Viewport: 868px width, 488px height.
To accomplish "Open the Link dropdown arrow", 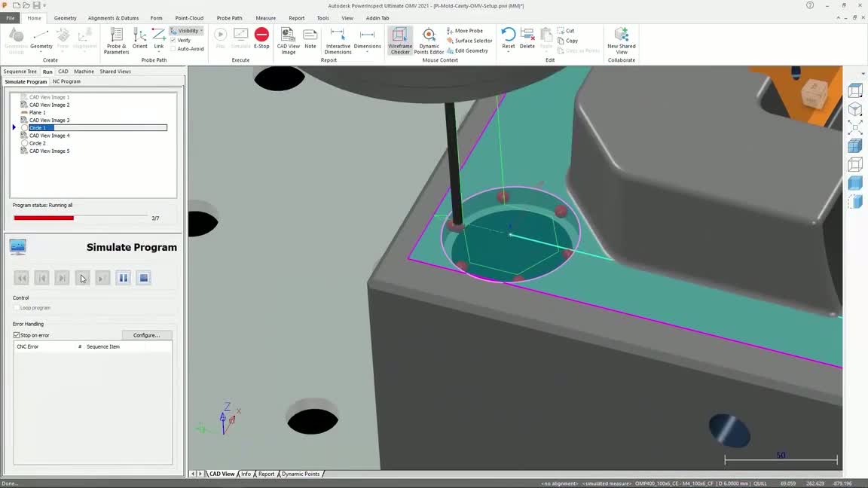I will click(x=159, y=52).
